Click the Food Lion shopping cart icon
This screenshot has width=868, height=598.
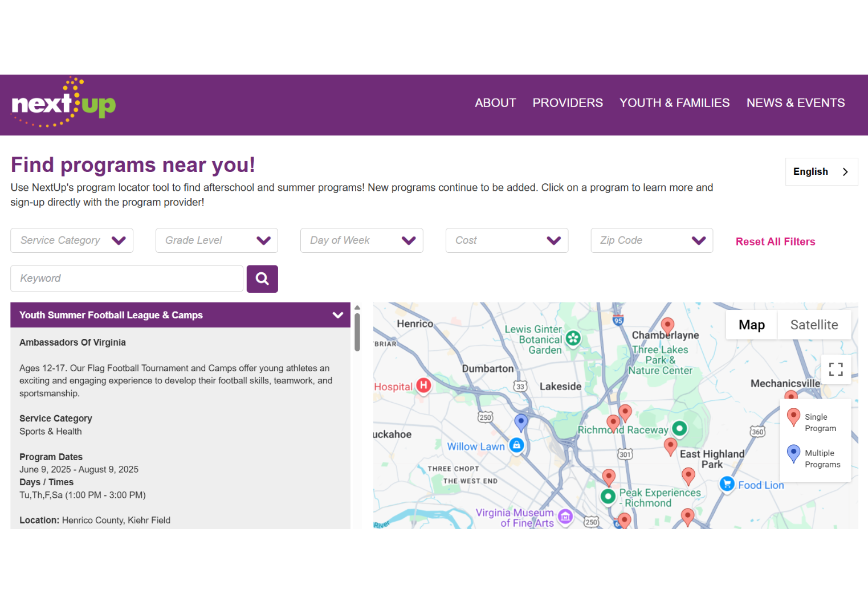[727, 484]
